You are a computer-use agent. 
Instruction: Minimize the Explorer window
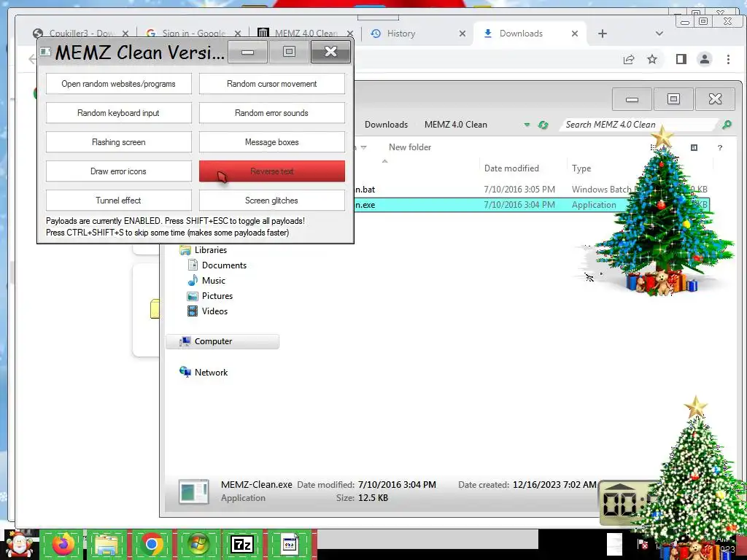coord(632,99)
